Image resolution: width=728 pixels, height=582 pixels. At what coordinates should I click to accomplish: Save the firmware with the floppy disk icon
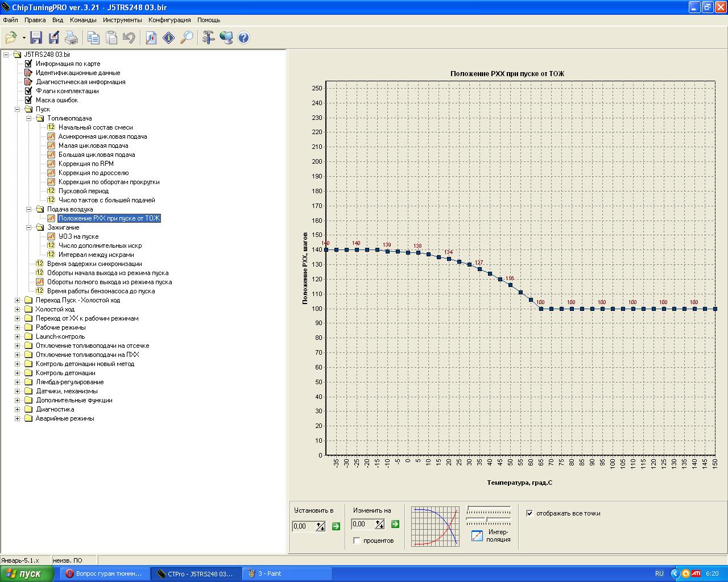(36, 38)
